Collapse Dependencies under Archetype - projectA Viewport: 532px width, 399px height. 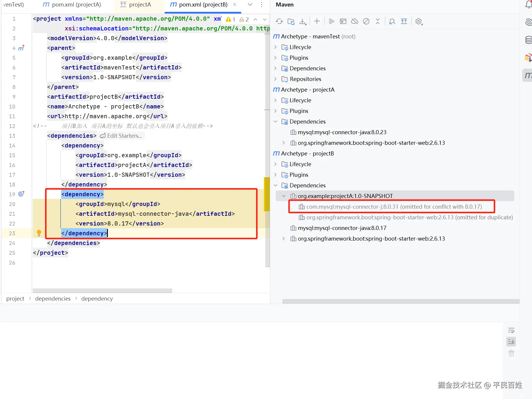tap(275, 121)
